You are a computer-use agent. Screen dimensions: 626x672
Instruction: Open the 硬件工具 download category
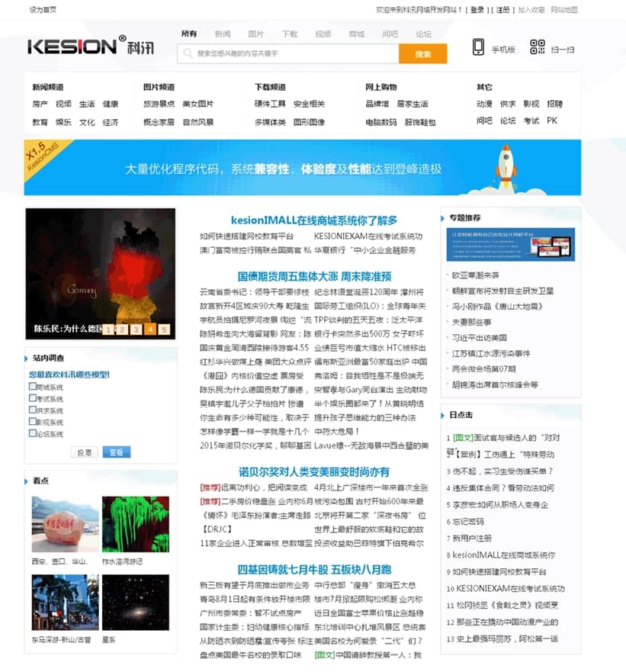pos(270,104)
